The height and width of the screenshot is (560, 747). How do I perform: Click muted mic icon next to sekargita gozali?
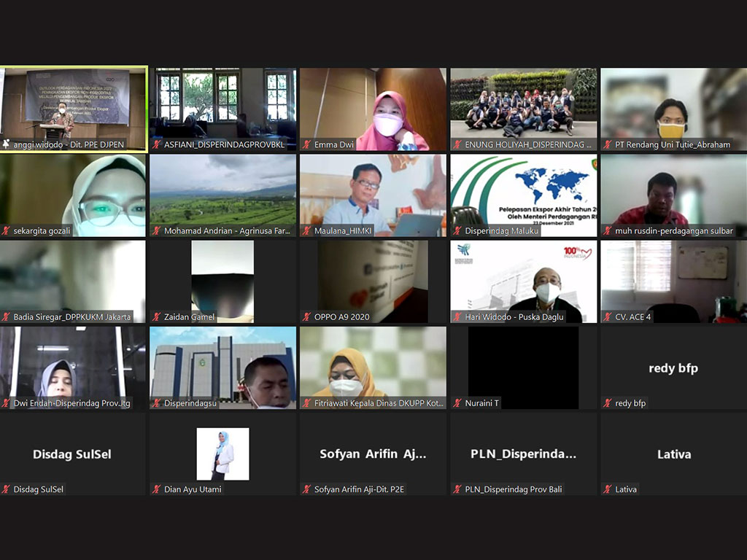click(7, 231)
